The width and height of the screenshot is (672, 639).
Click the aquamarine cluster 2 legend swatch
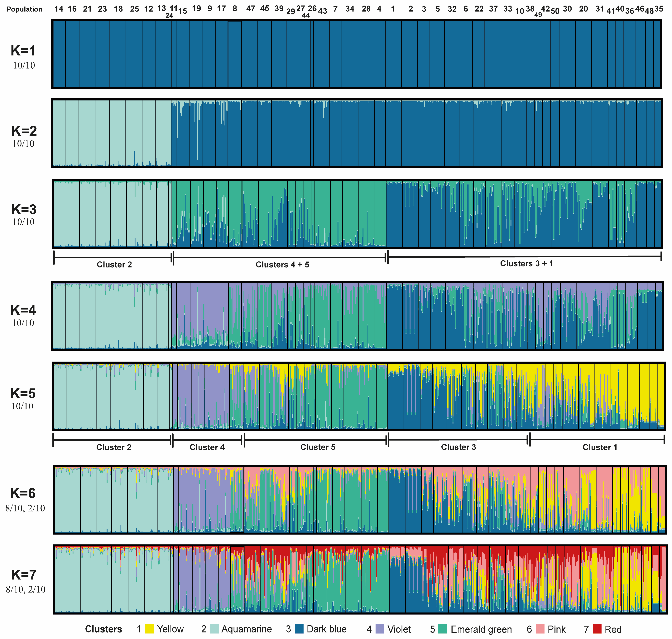(x=214, y=629)
